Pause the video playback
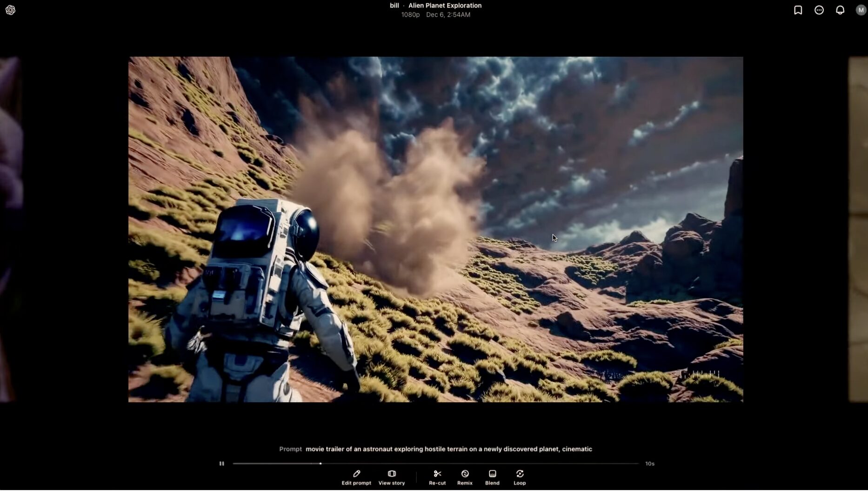 click(x=222, y=464)
